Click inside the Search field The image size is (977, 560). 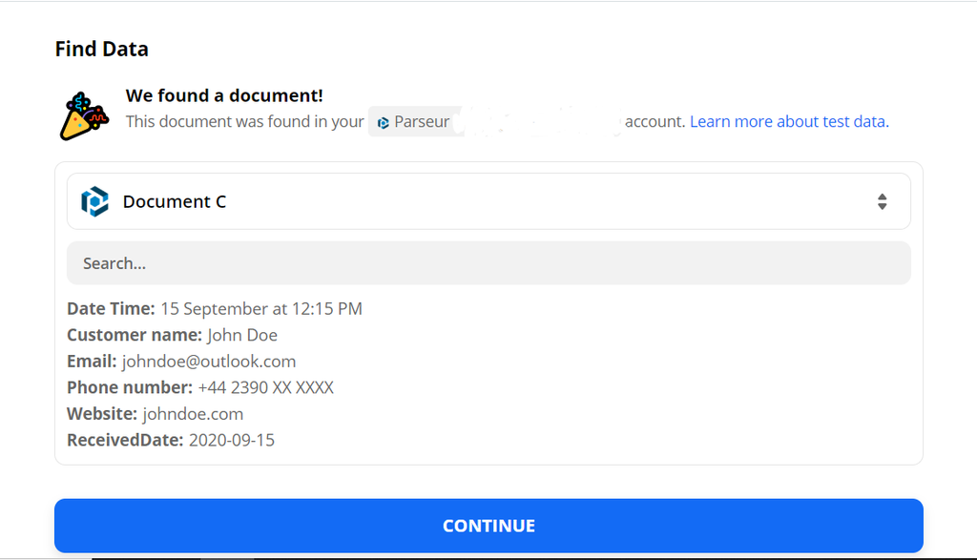tap(488, 262)
